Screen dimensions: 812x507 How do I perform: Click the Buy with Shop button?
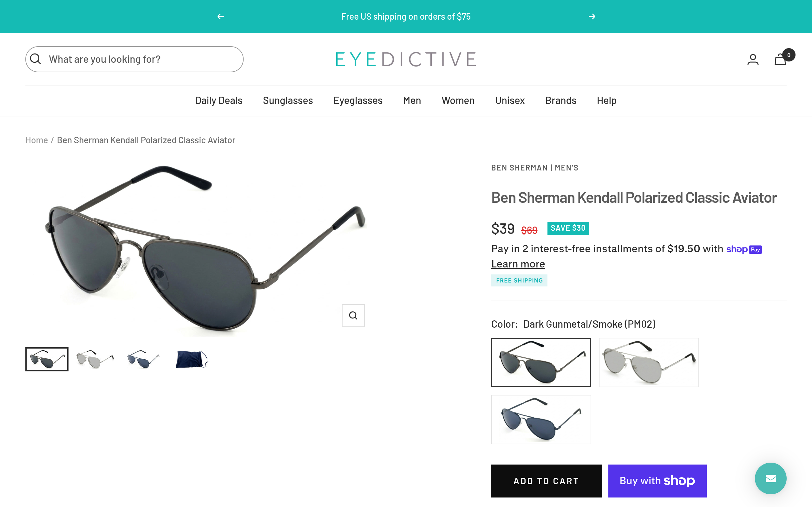coord(657,481)
